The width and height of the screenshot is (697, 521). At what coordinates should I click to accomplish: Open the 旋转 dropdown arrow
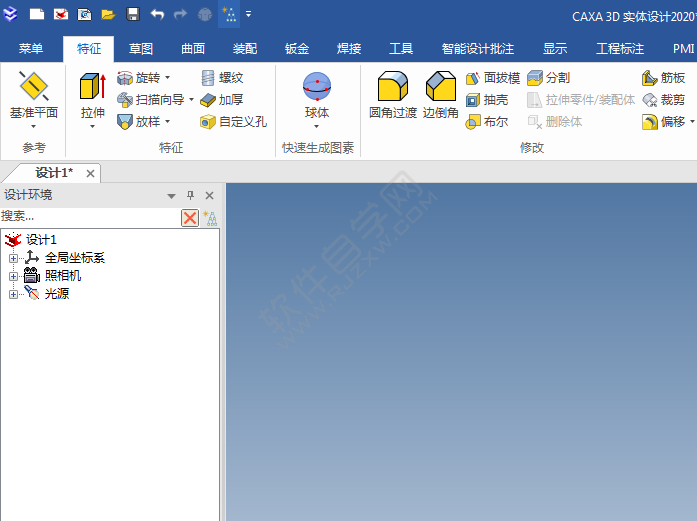[x=168, y=77]
